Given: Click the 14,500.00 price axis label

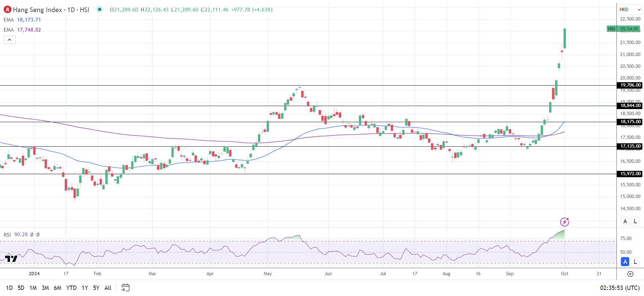Looking at the screenshot, I should (x=630, y=208).
